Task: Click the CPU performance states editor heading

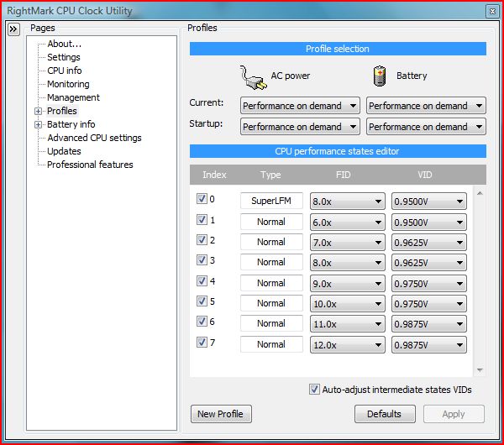Action: [338, 151]
